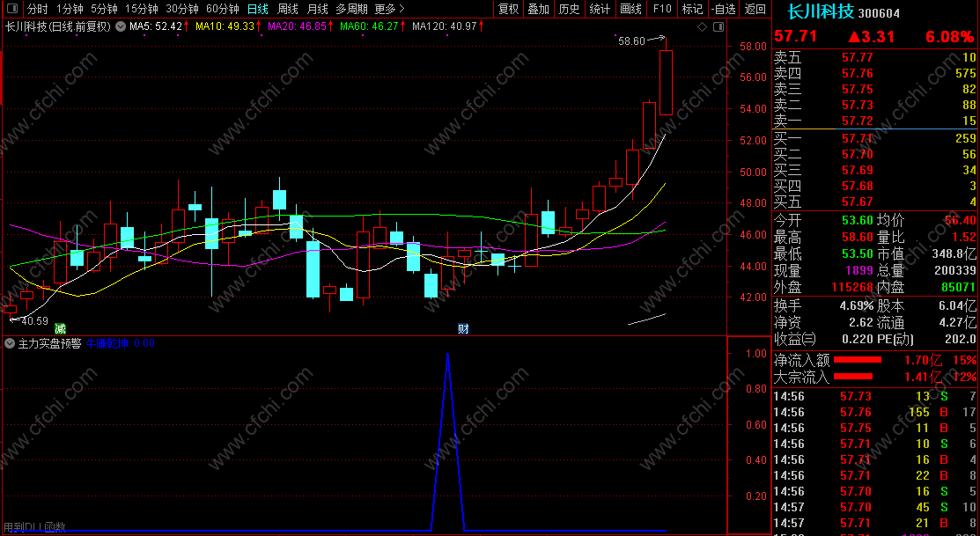Open the 多周期 multi-period view
Screen dimensions: 980x536
point(351,9)
